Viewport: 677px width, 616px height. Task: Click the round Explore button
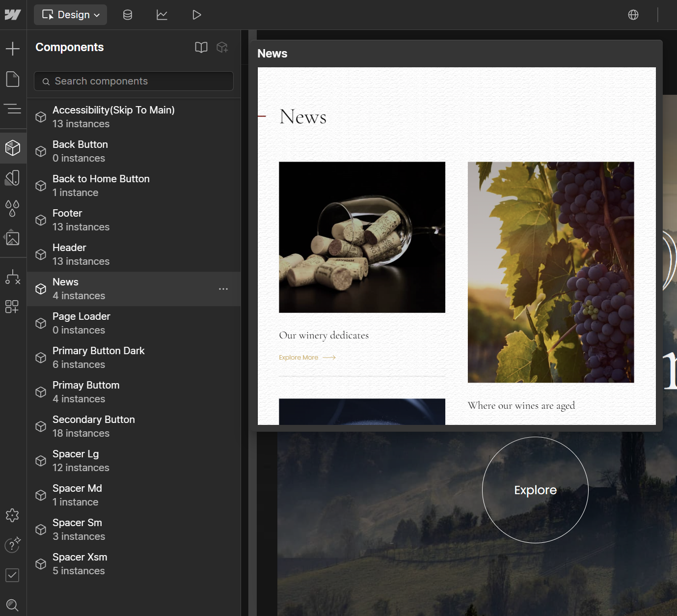coord(535,490)
